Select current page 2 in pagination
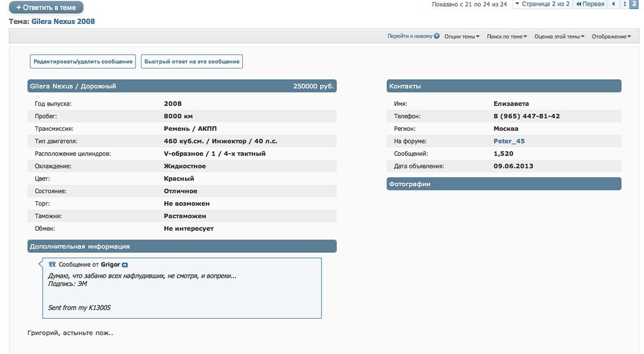The image size is (644, 354). pyautogui.click(x=634, y=4)
